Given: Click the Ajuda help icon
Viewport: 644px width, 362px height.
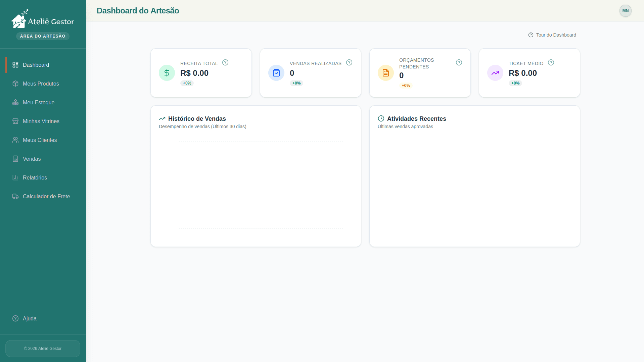Looking at the screenshot, I should [x=15, y=318].
